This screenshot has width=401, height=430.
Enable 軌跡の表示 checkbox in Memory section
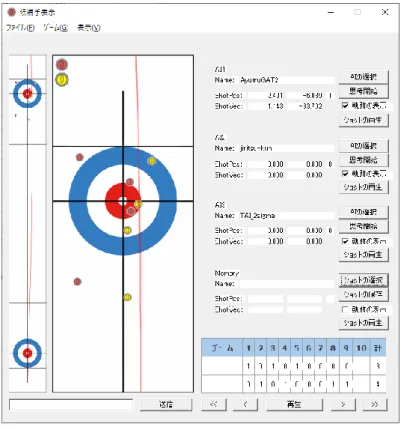(x=345, y=310)
